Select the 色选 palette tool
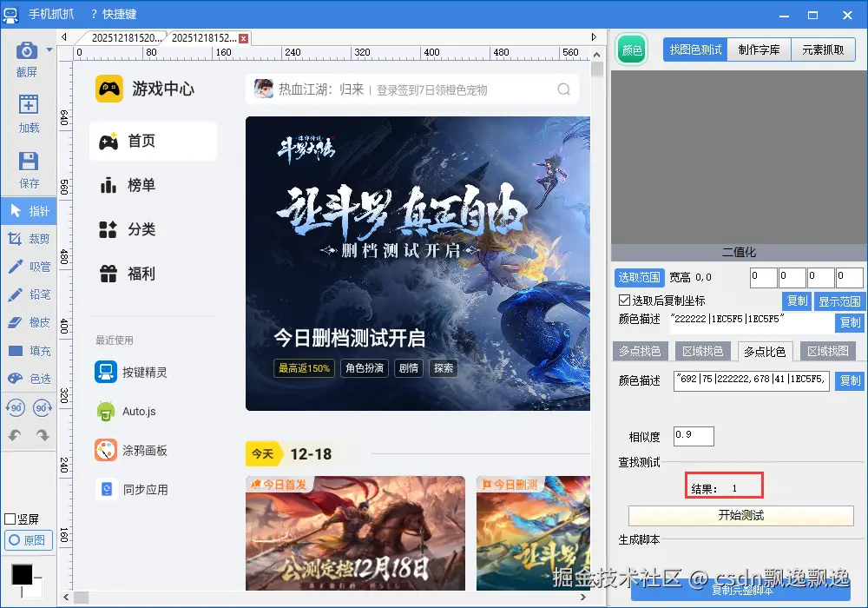The width and height of the screenshot is (868, 608). (x=29, y=379)
